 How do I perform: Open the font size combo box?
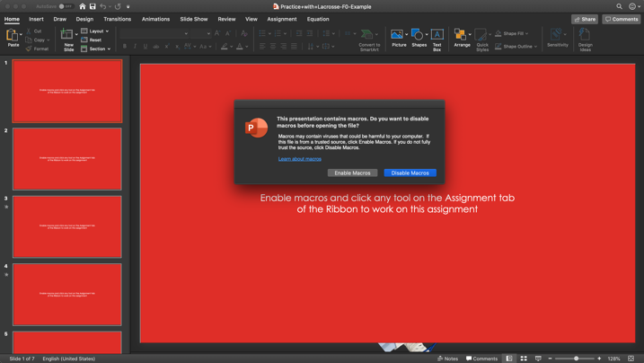click(x=200, y=33)
